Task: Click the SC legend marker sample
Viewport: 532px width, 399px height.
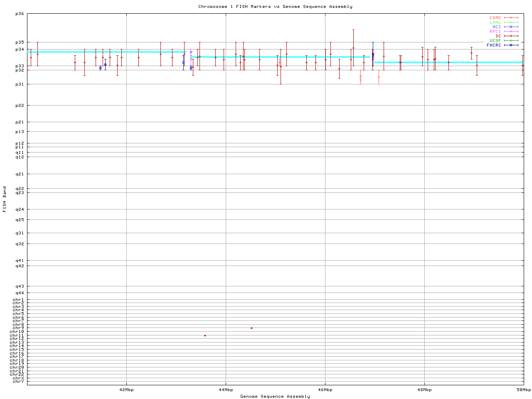Action: 511,36
